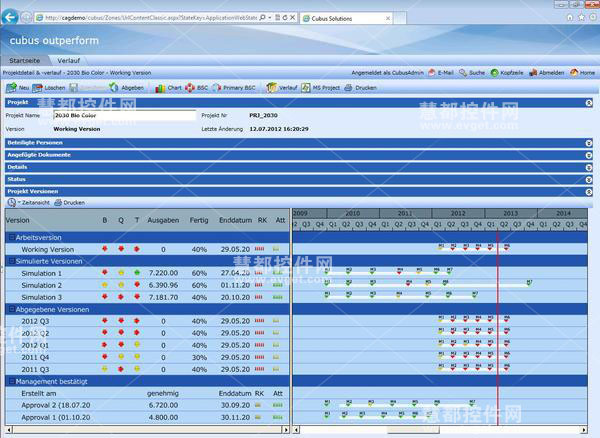Open the BSC toolbar icon
The height and width of the screenshot is (438, 600).
coord(190,88)
